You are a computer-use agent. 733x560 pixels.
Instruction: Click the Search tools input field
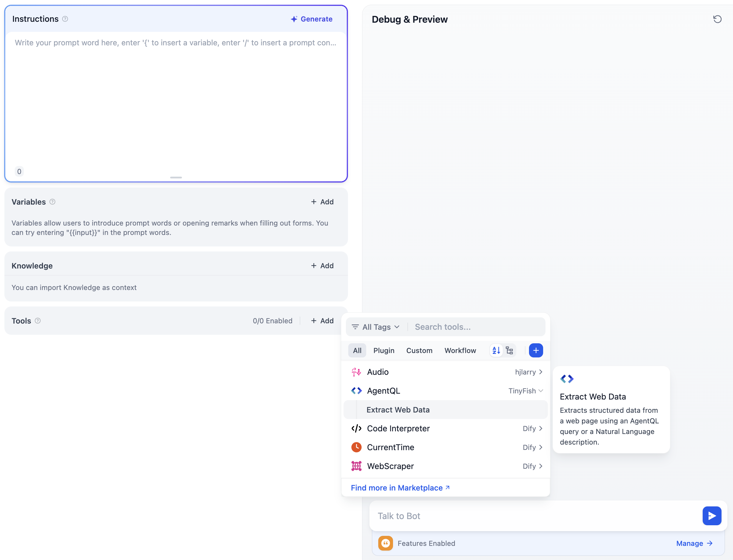pos(476,327)
